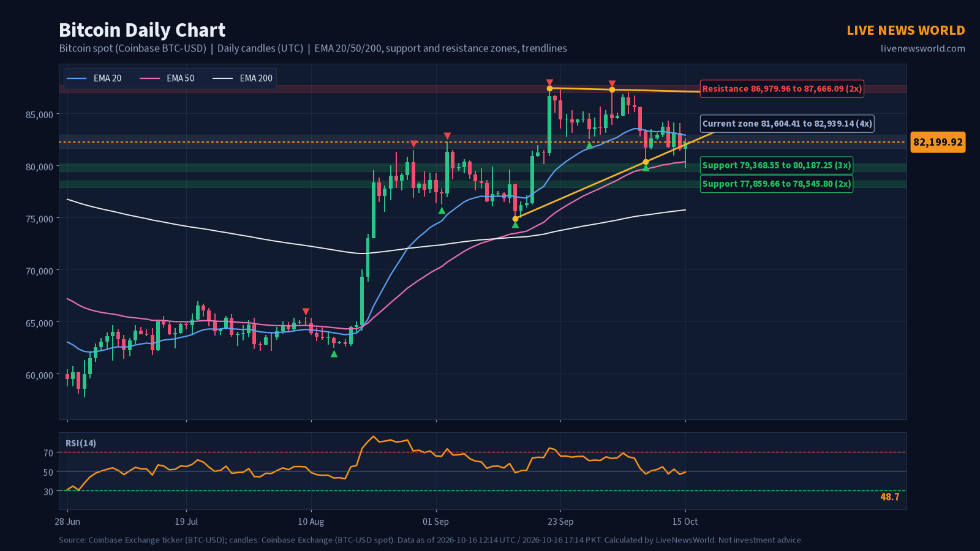Click the Support 79,368.55 to 80,187.25 label

point(777,165)
